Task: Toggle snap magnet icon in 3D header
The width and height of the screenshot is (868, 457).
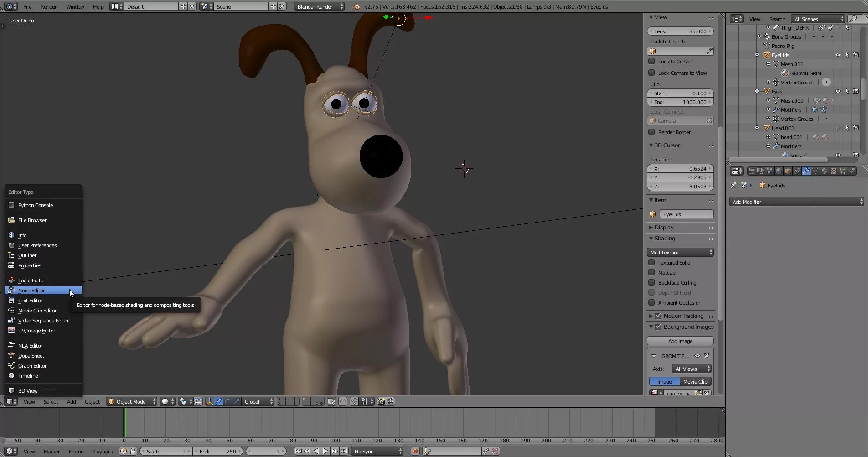Action: click(354, 401)
